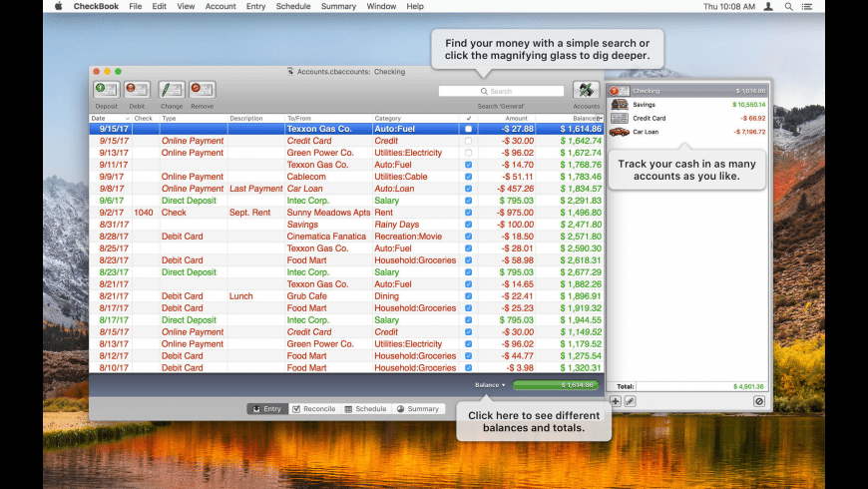Image resolution: width=868 pixels, height=489 pixels.
Task: Toggle cleared checkbox for 9/15/17 Credit Card
Action: 468,141
